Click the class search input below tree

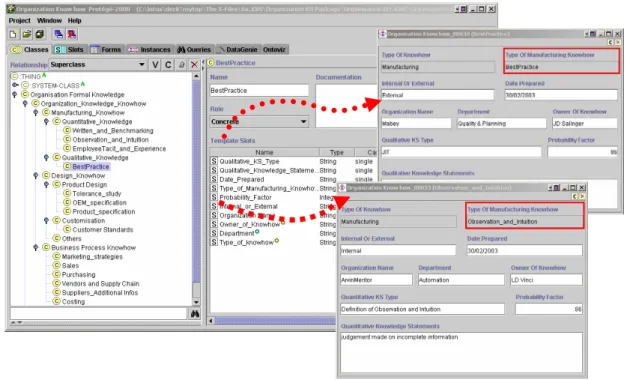(x=99, y=314)
